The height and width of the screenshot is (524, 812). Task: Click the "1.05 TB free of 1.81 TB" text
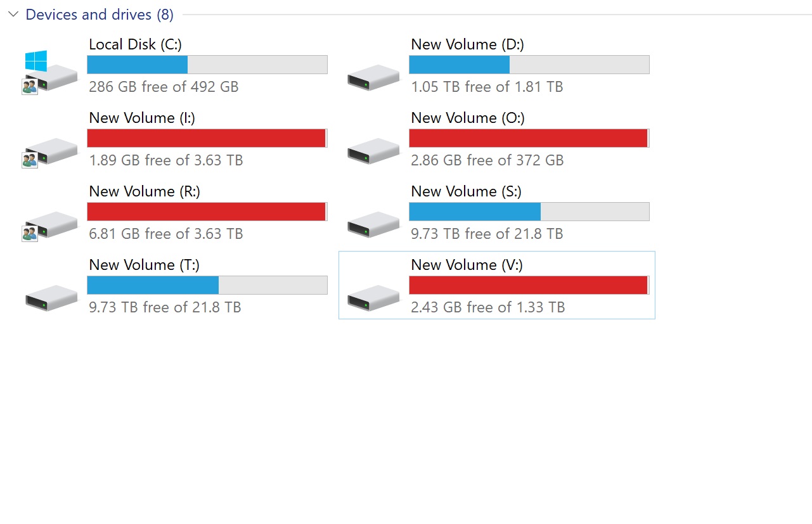[487, 87]
